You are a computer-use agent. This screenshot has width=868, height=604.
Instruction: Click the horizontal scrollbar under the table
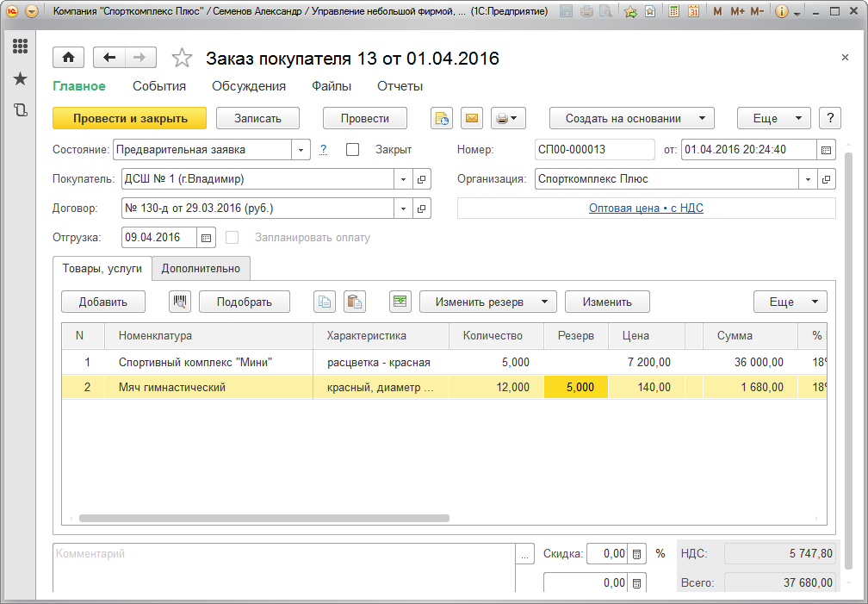(x=264, y=519)
